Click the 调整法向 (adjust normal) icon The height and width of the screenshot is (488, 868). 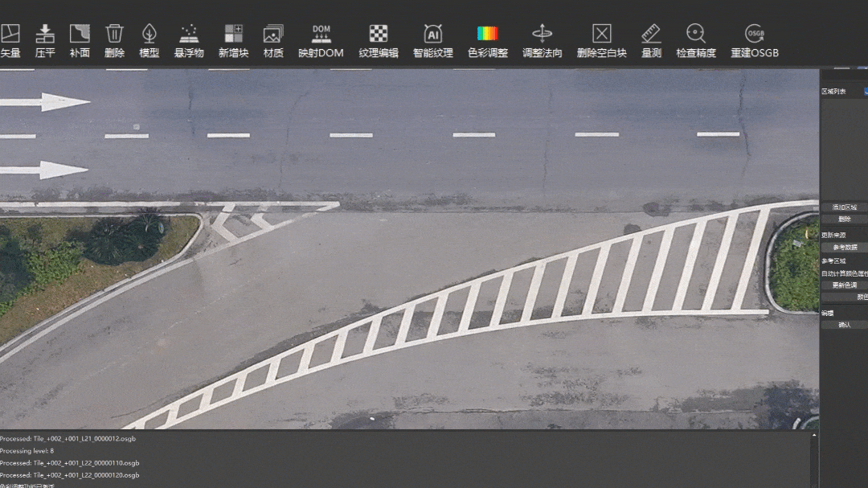pos(542,34)
